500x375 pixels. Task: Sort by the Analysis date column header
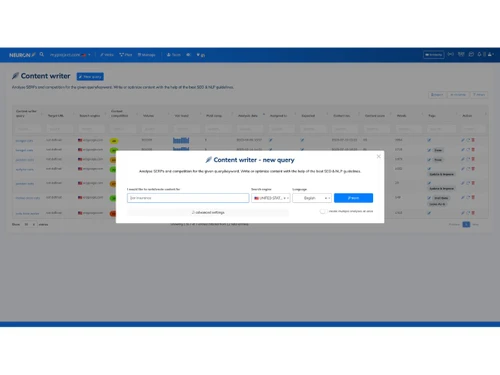pyautogui.click(x=248, y=116)
